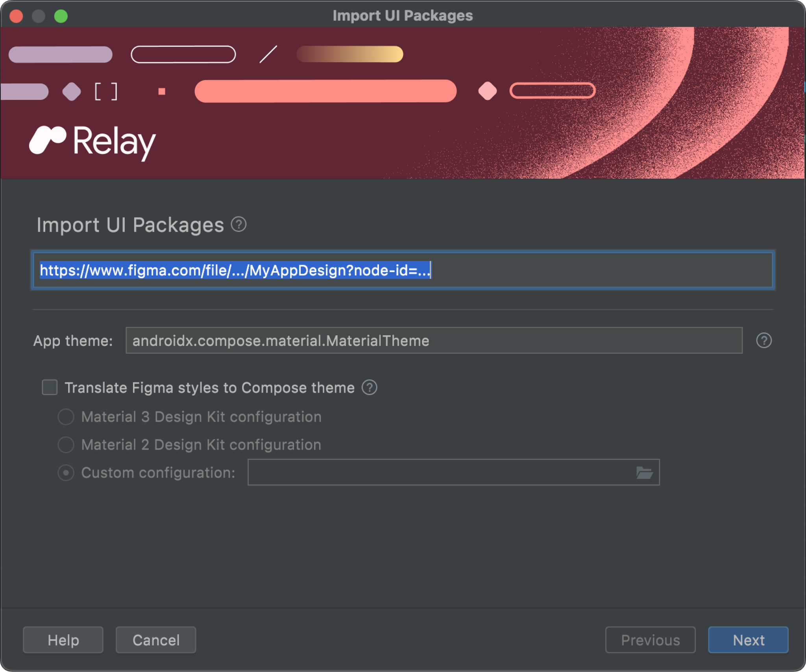Click the help icon next to App theme

point(765,341)
